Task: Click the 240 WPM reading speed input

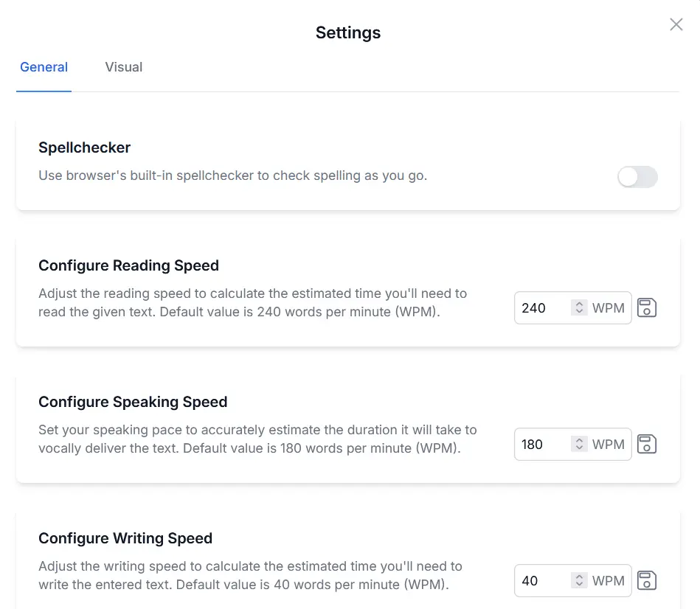Action: [x=542, y=307]
